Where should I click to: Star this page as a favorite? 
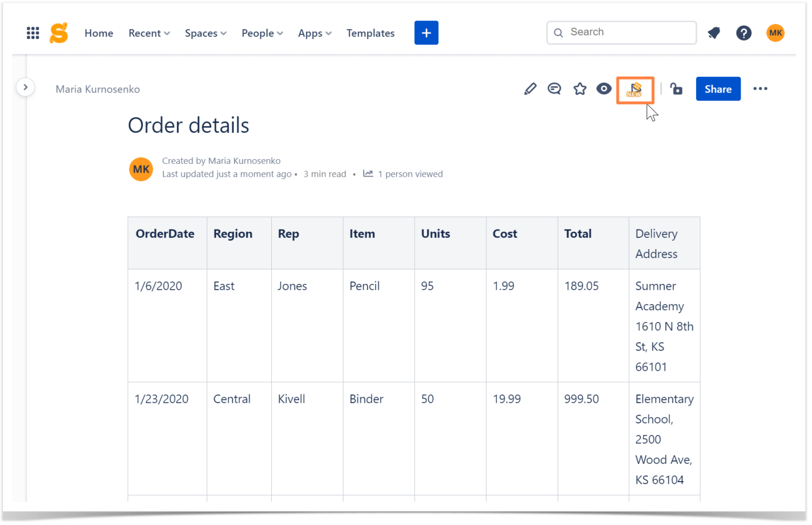tap(579, 89)
